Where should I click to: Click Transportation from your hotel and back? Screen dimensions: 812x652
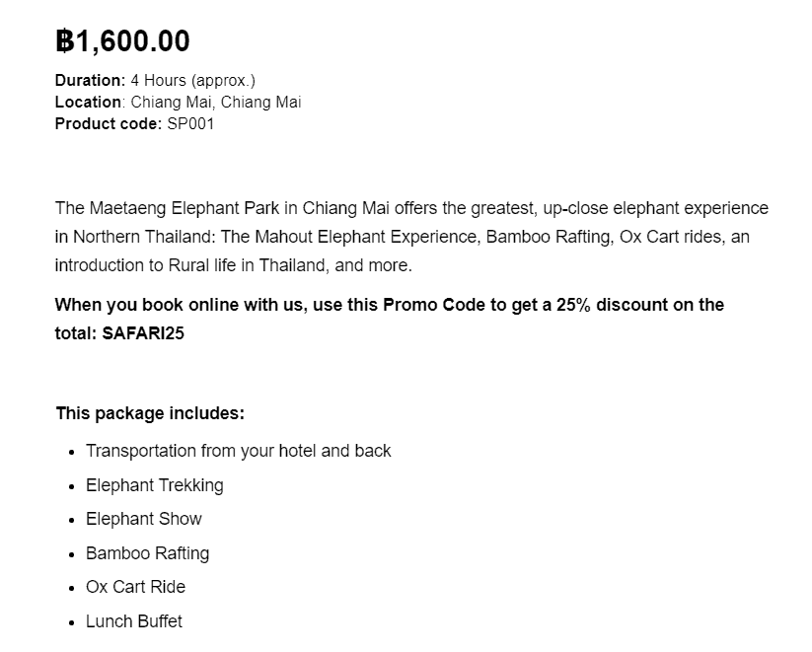(x=238, y=451)
